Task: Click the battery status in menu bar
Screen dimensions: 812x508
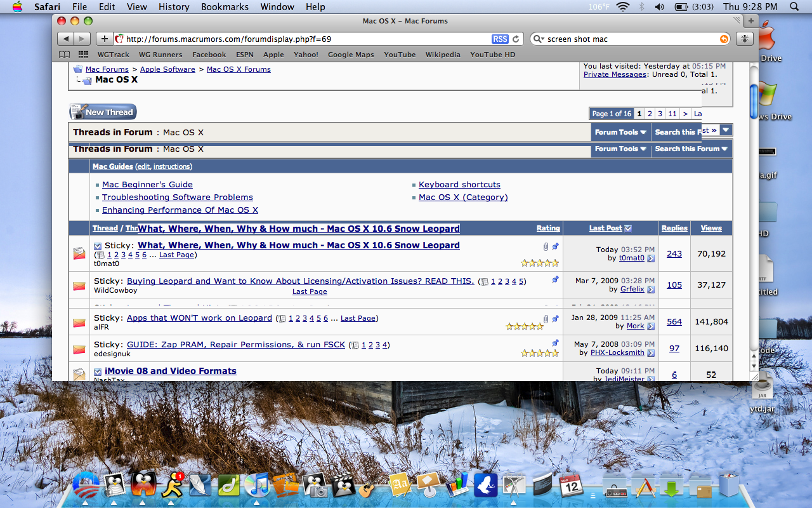Action: [x=693, y=7]
